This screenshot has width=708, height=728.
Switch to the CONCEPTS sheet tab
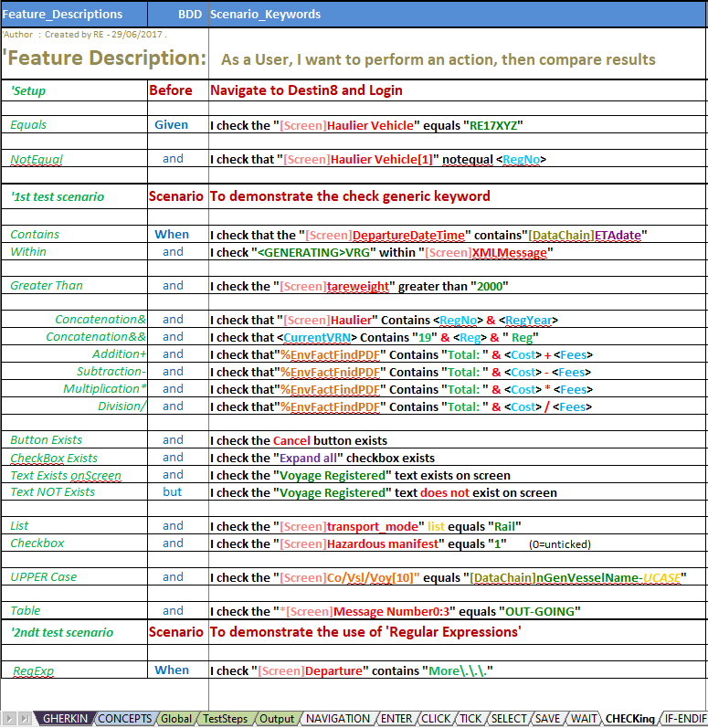(124, 719)
